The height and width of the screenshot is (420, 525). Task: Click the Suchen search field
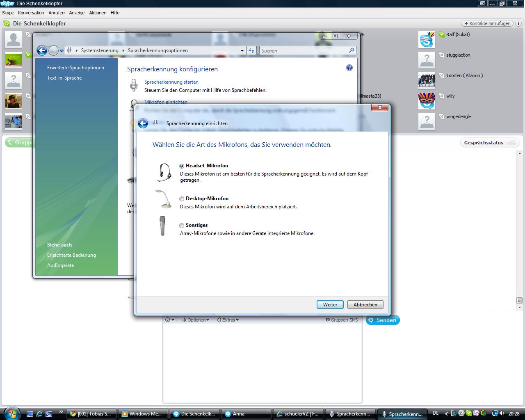[x=304, y=50]
